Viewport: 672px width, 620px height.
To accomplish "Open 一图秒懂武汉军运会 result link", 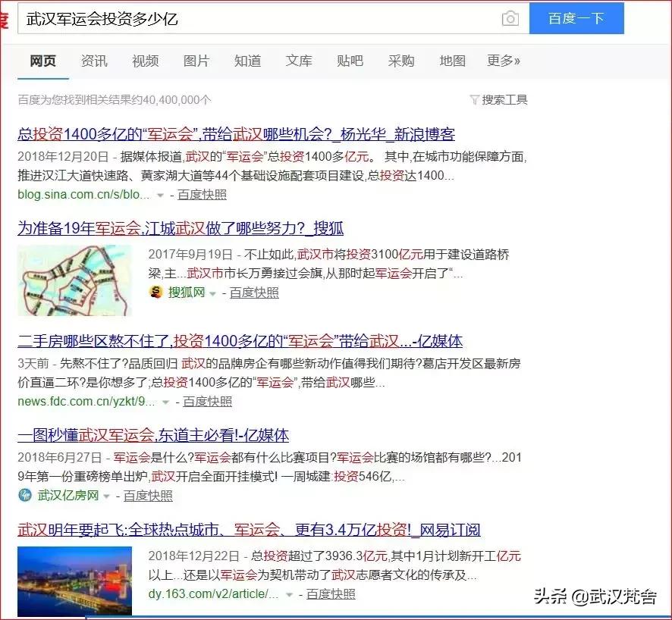I will pyautogui.click(x=153, y=435).
